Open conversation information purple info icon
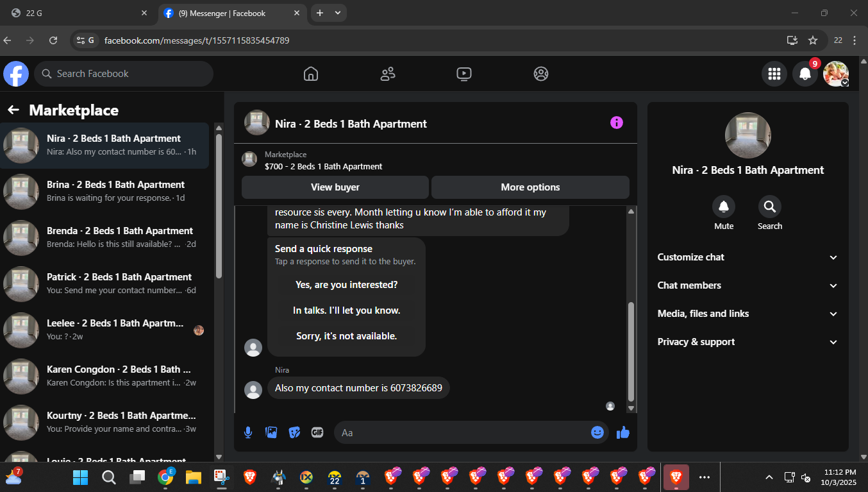This screenshot has height=492, width=868. (617, 123)
